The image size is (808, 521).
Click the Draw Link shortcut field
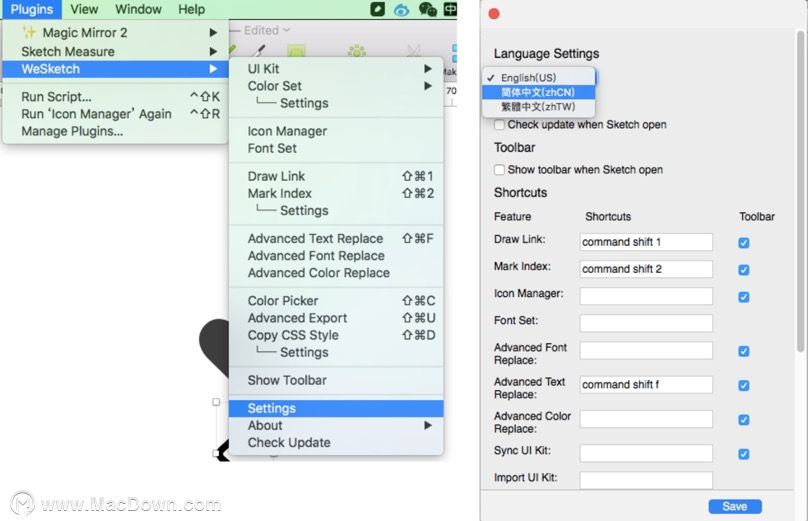click(x=646, y=242)
